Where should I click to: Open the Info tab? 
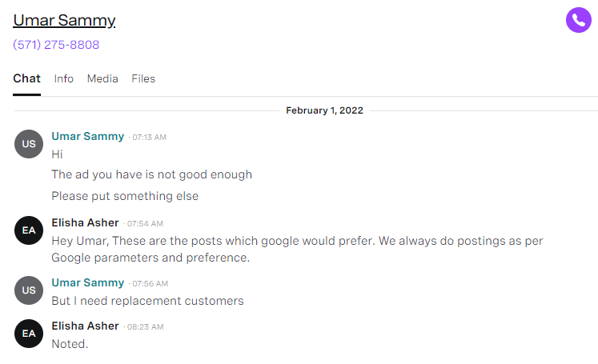[64, 78]
